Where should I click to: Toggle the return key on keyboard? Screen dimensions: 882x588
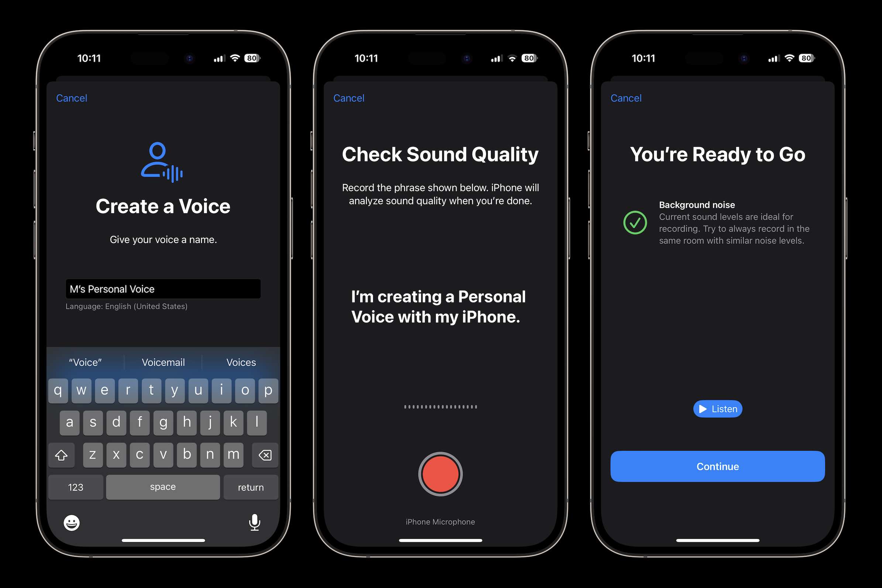(x=250, y=487)
